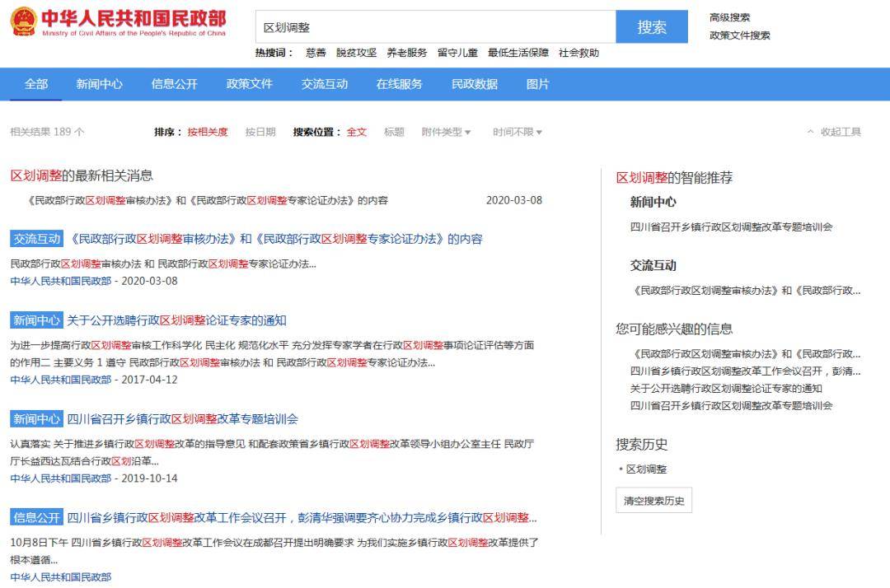This screenshot has height=588, width=890.
Task: Sort results 按相关度
Action: coord(207,132)
